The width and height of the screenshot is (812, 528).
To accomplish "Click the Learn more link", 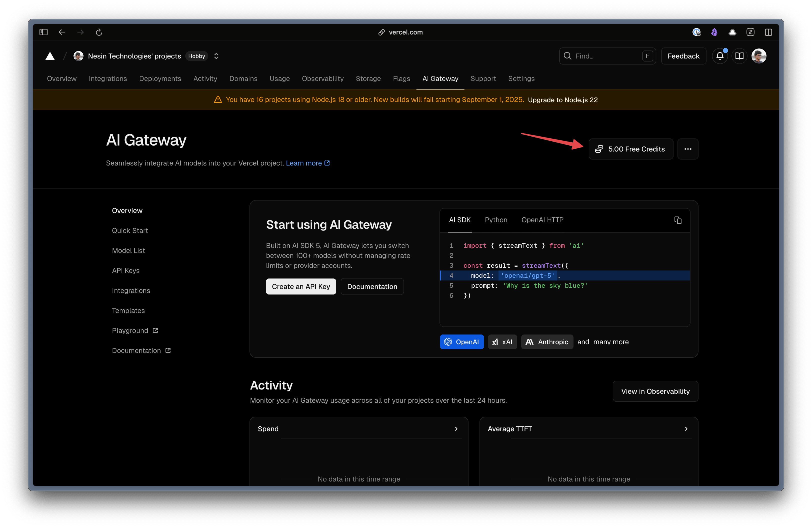I will coord(308,163).
